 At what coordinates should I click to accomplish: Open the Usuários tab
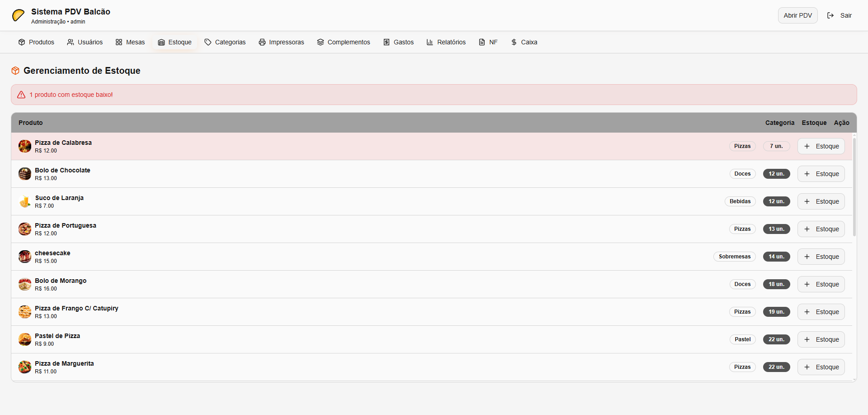click(85, 42)
